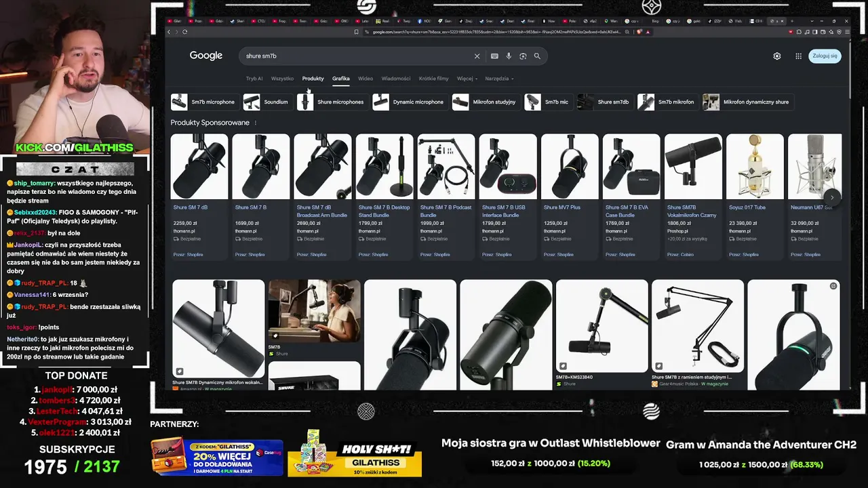Open the Krótkie filmy tab
The image size is (868, 488).
(434, 79)
